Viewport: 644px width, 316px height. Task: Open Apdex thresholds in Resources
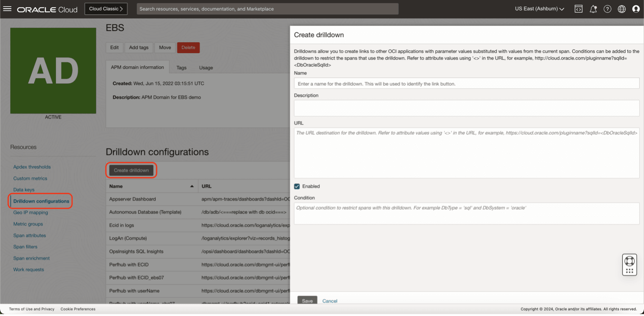32,167
